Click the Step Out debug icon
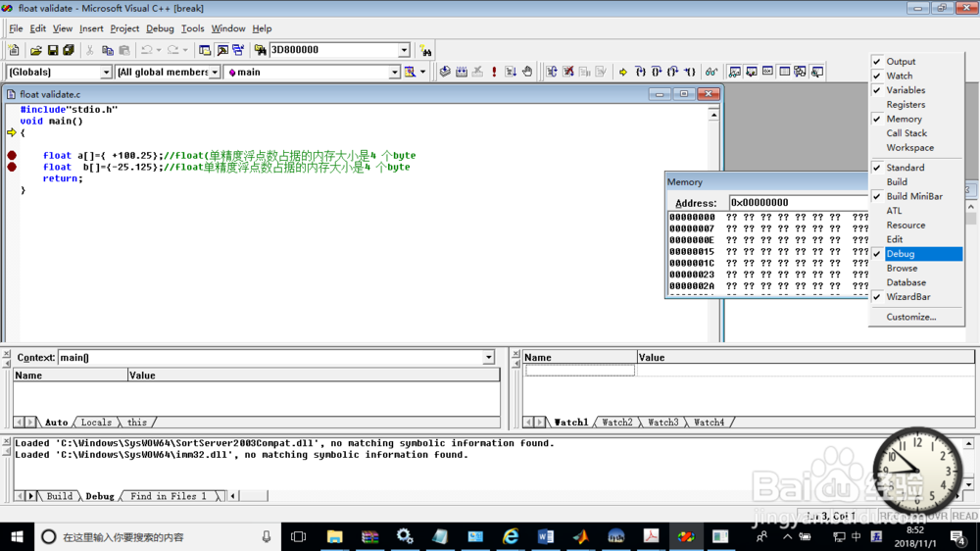 click(x=672, y=72)
